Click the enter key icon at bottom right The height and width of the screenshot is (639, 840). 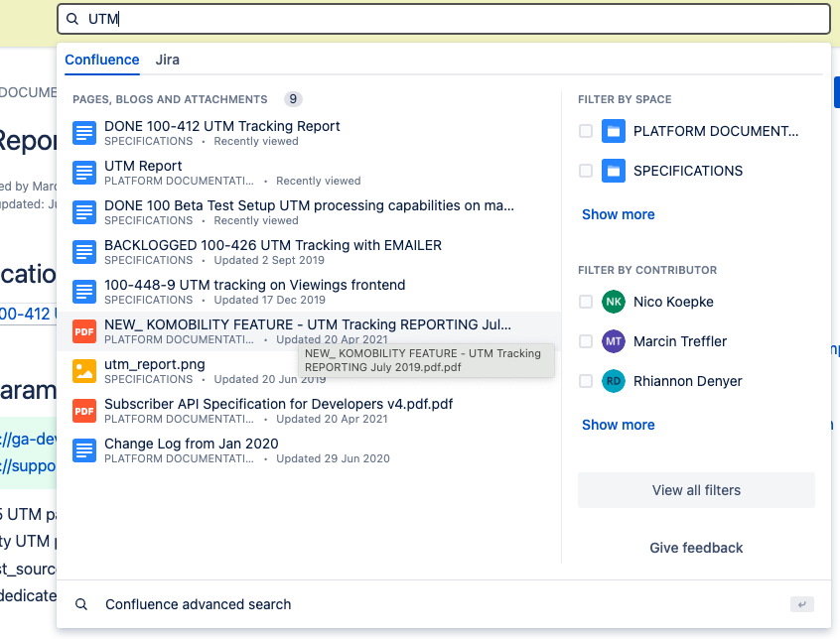[802, 604]
